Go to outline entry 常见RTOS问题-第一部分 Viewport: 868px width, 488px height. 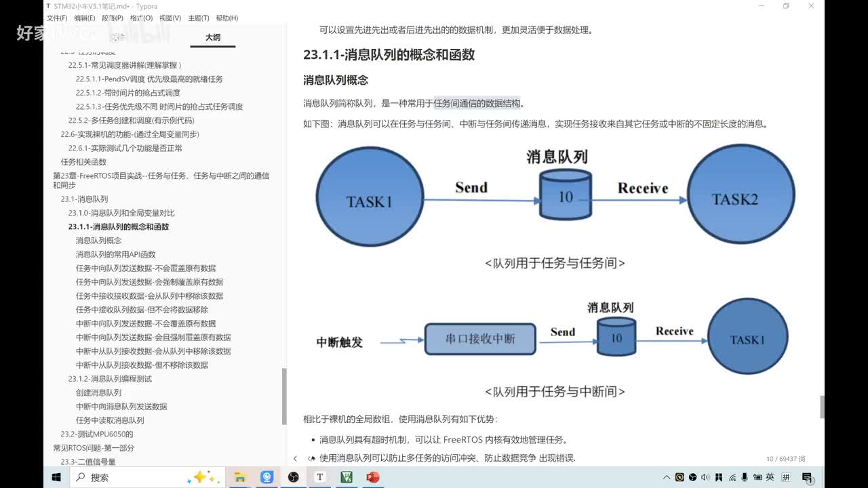click(x=94, y=448)
